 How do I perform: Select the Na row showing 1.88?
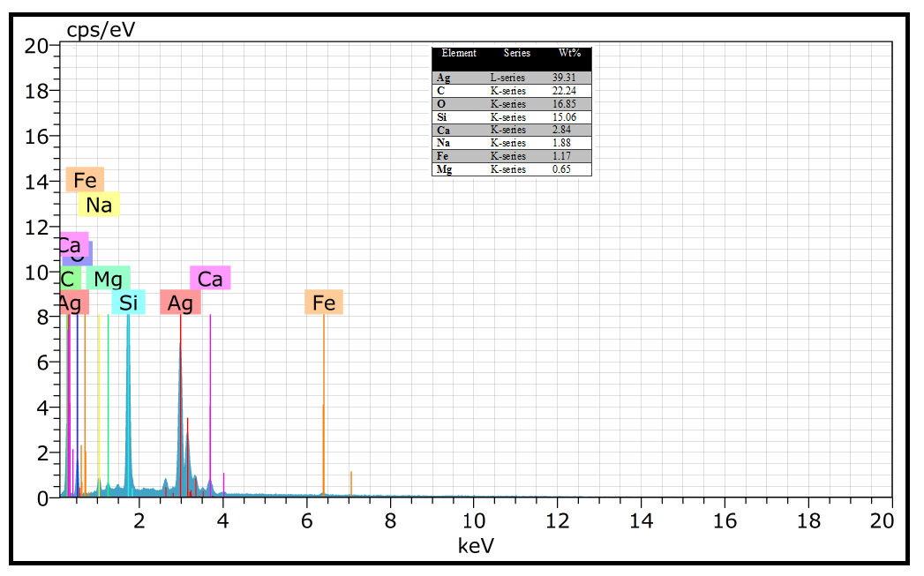click(512, 143)
